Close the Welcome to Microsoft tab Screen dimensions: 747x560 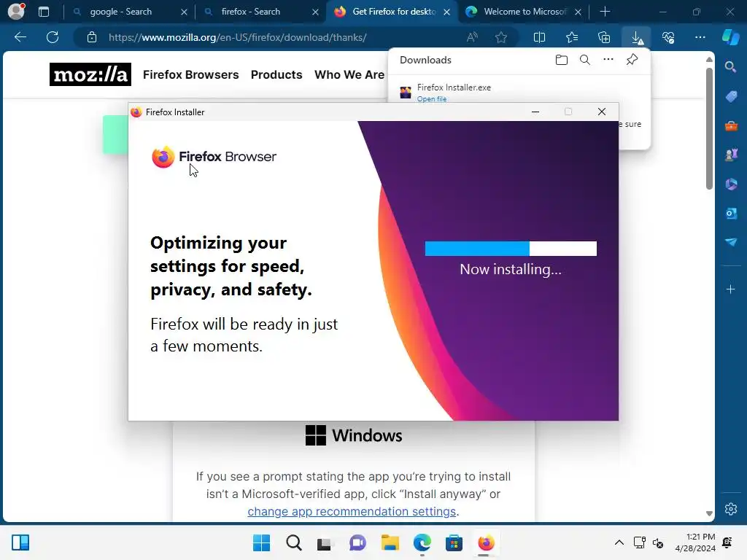[578, 12]
